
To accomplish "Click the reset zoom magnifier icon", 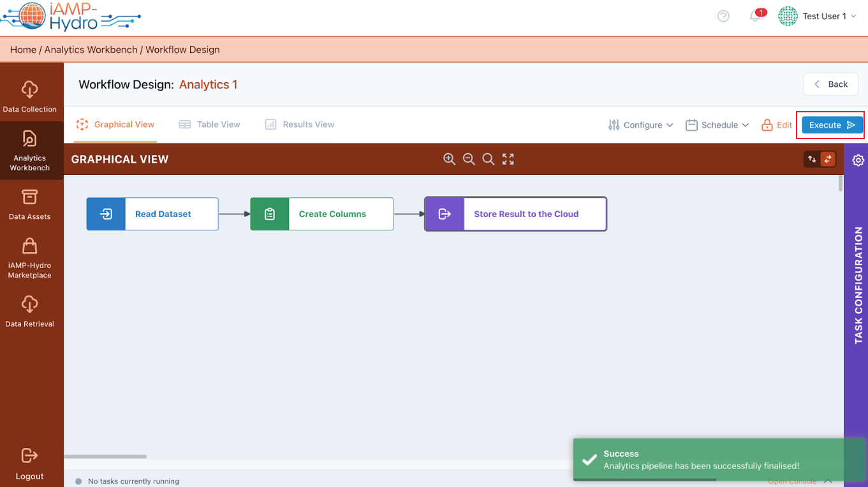I will point(489,159).
